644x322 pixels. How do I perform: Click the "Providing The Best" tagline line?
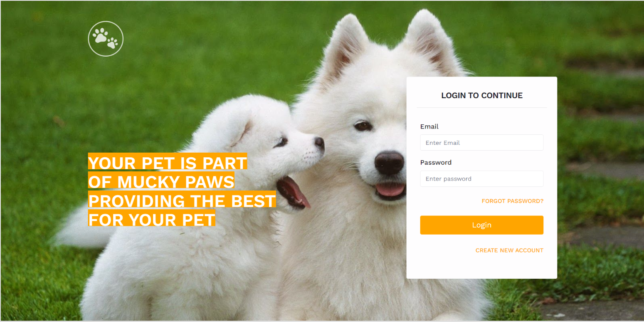tap(182, 200)
